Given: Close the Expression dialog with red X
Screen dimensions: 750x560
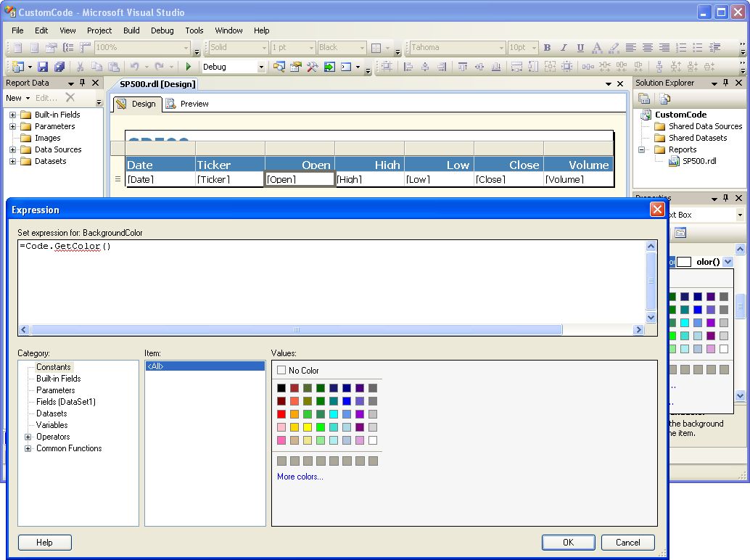Looking at the screenshot, I should [x=657, y=210].
